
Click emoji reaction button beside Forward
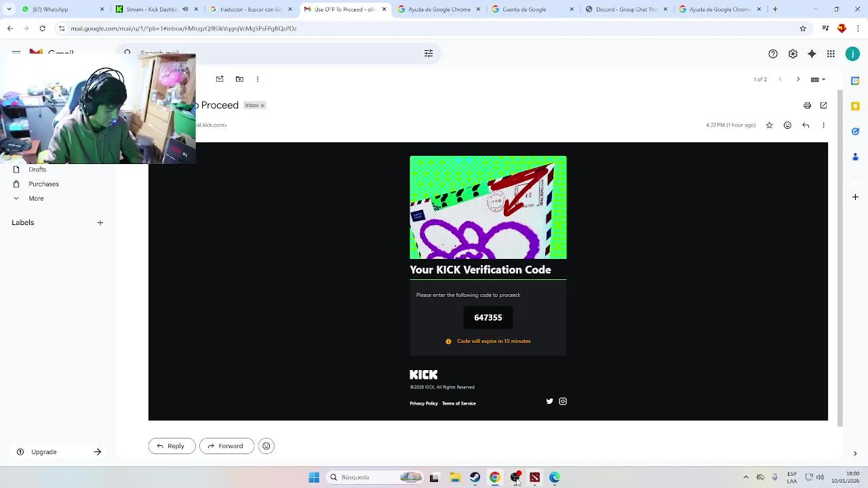pyautogui.click(x=267, y=446)
